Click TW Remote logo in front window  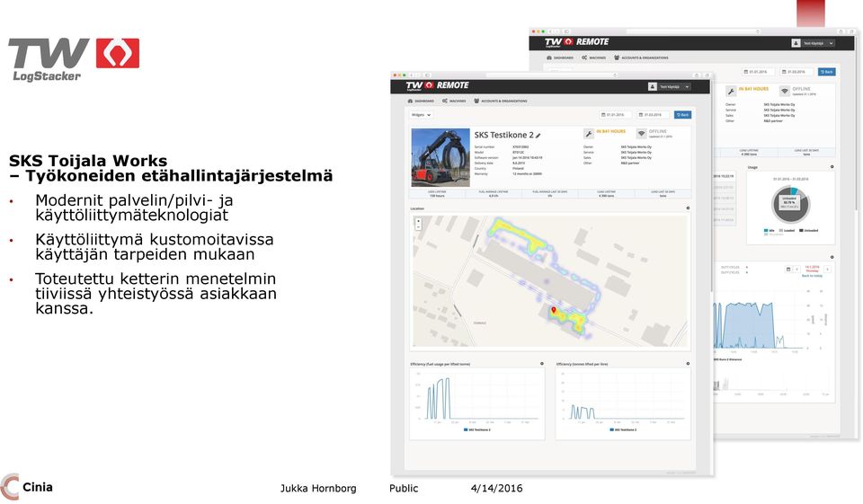[x=438, y=86]
